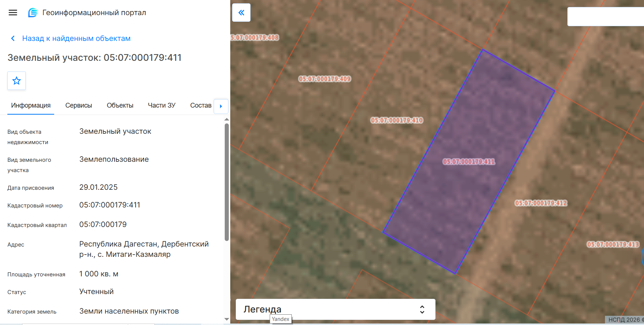644x325 pixels.
Task: Click the map search field at top right
Action: (x=606, y=17)
